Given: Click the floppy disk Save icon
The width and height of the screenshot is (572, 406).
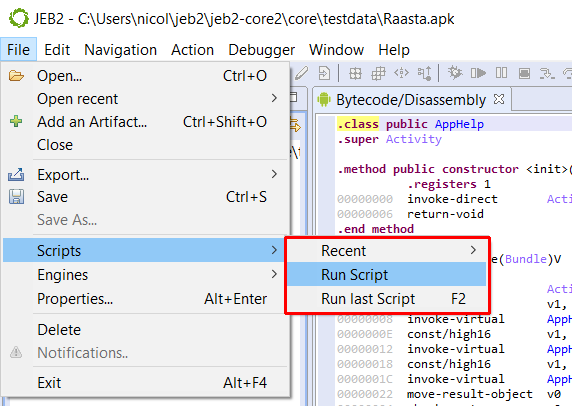Looking at the screenshot, I should [x=16, y=197].
